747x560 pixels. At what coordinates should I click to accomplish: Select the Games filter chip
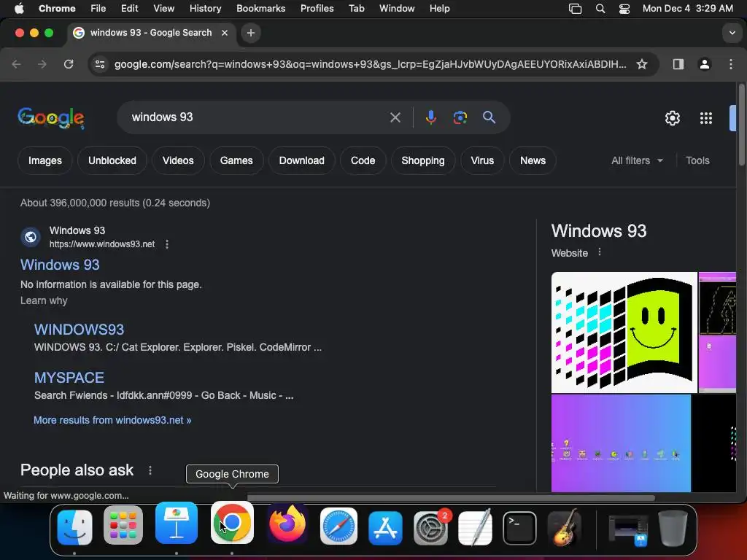coord(236,161)
